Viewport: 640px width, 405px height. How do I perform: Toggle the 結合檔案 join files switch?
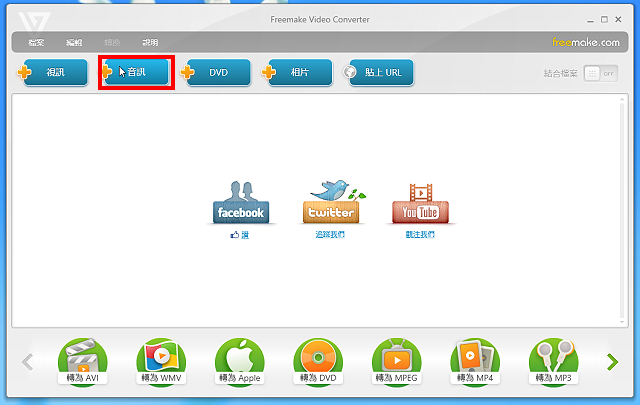tap(600, 73)
